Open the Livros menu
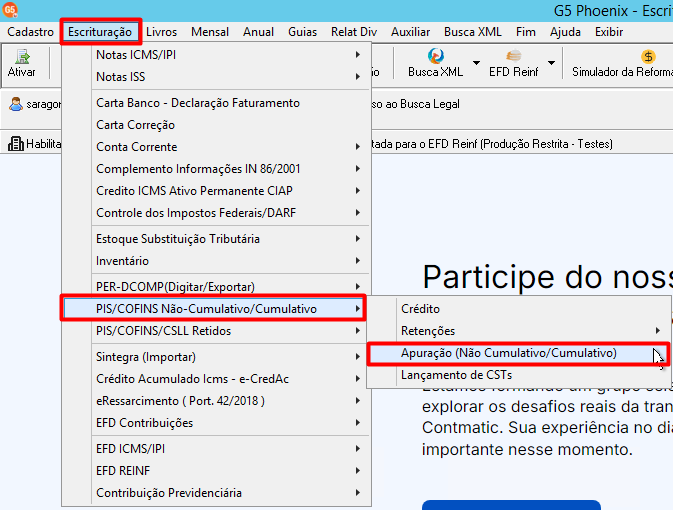Viewport: 673px width, 510px height. [x=161, y=32]
